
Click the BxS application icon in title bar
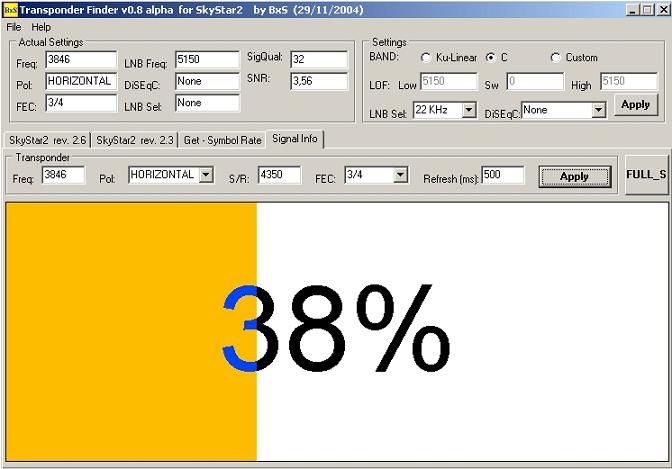point(10,9)
